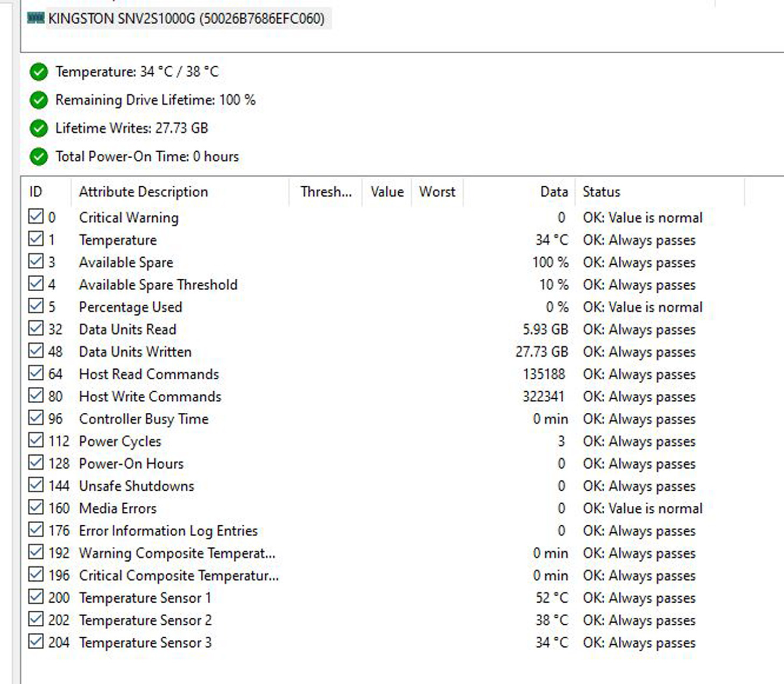
Task: Toggle the Available Spare Threshold checkbox
Action: (36, 284)
